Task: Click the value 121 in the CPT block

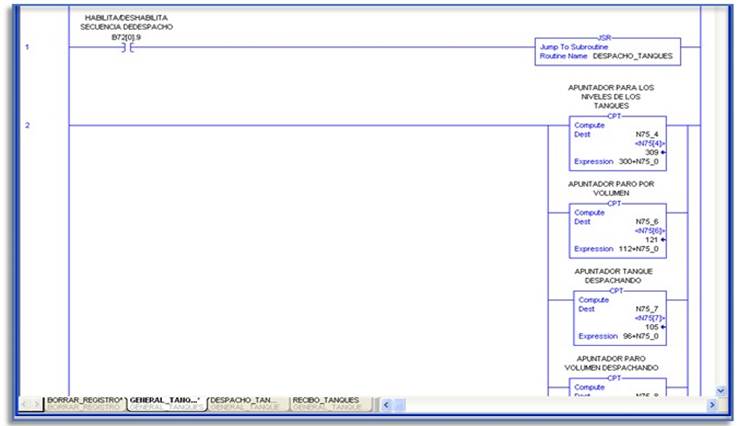Action: 652,240
